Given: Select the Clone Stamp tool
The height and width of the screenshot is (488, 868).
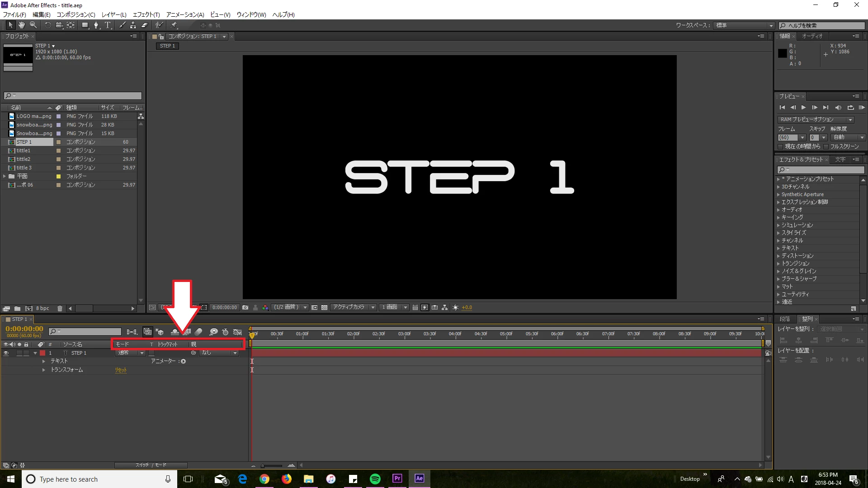Looking at the screenshot, I should click(133, 25).
